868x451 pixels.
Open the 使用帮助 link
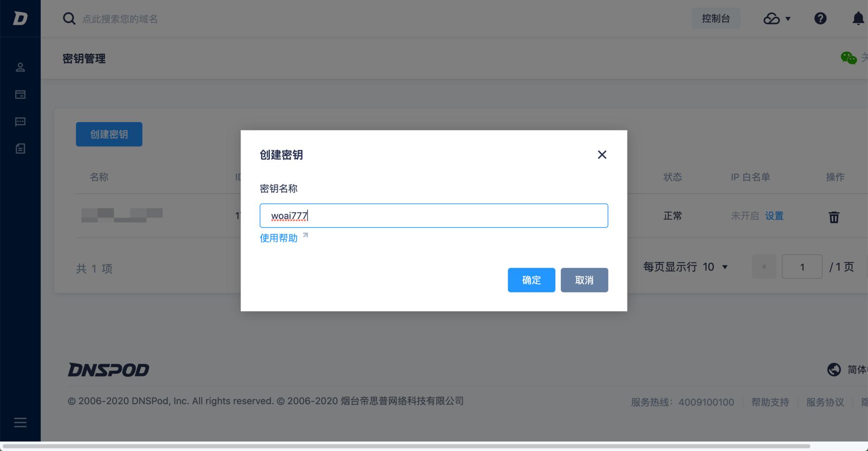[x=278, y=238]
